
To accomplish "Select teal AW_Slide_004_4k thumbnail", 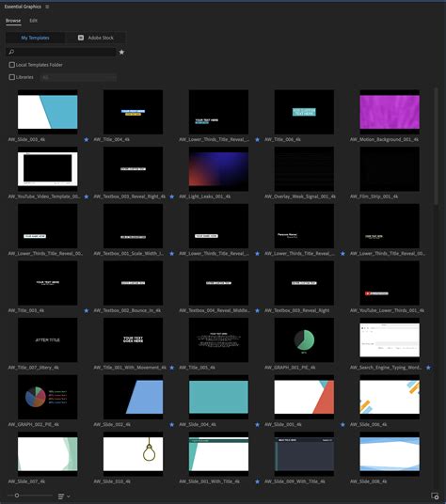I will coord(218,397).
